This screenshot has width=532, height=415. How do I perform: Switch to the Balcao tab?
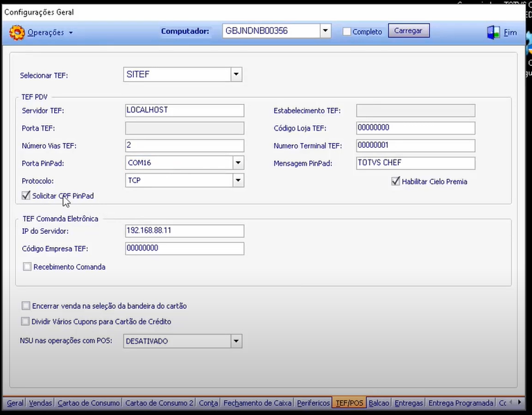379,403
